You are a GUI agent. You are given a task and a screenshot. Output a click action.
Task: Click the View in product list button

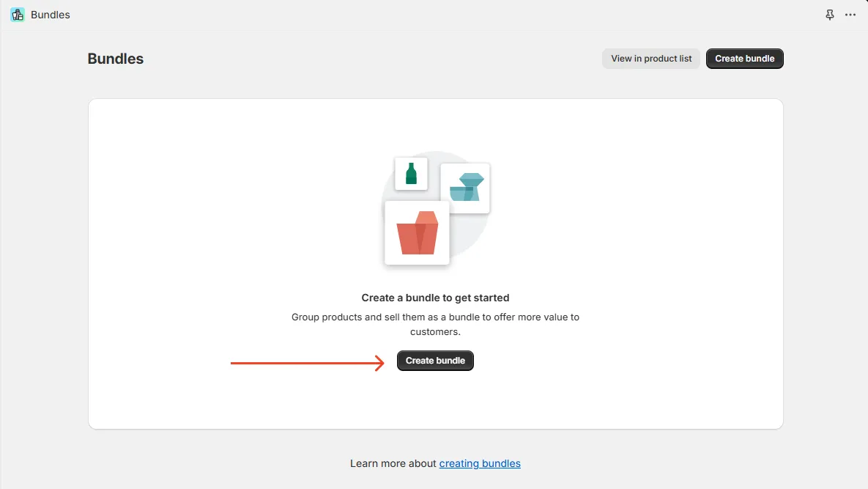(650, 58)
